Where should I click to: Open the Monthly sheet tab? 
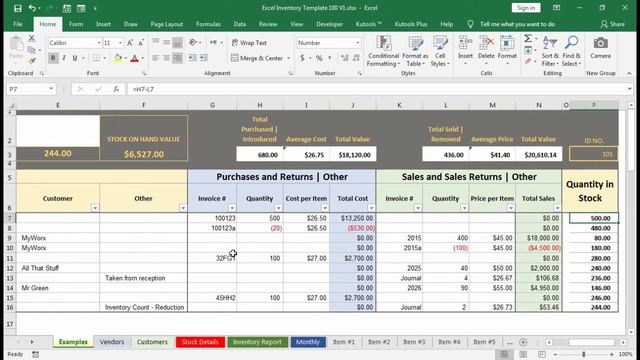coord(308,342)
